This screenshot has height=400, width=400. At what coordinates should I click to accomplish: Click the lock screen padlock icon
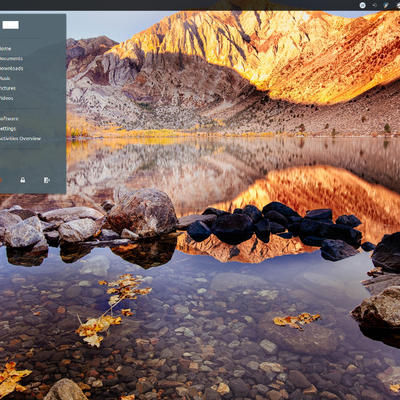click(23, 180)
